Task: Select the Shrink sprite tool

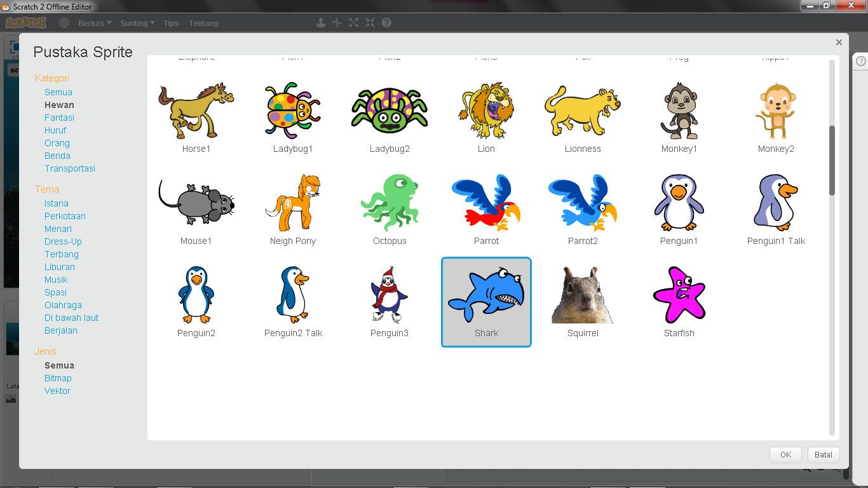Action: 370,22
